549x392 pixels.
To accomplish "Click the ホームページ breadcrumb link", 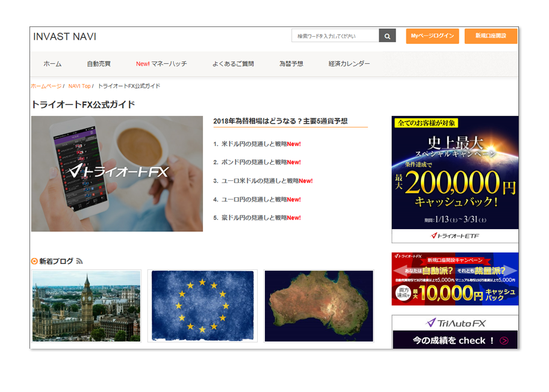I will 46,86.
